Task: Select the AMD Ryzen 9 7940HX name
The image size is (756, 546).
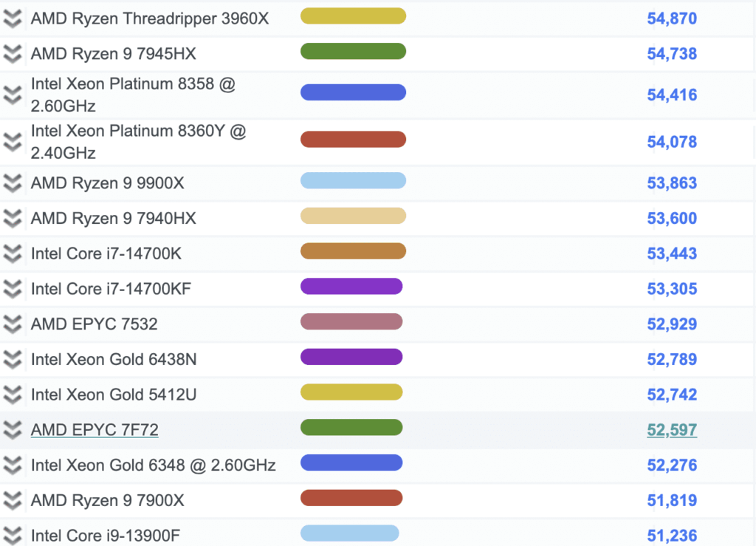Action: [114, 218]
